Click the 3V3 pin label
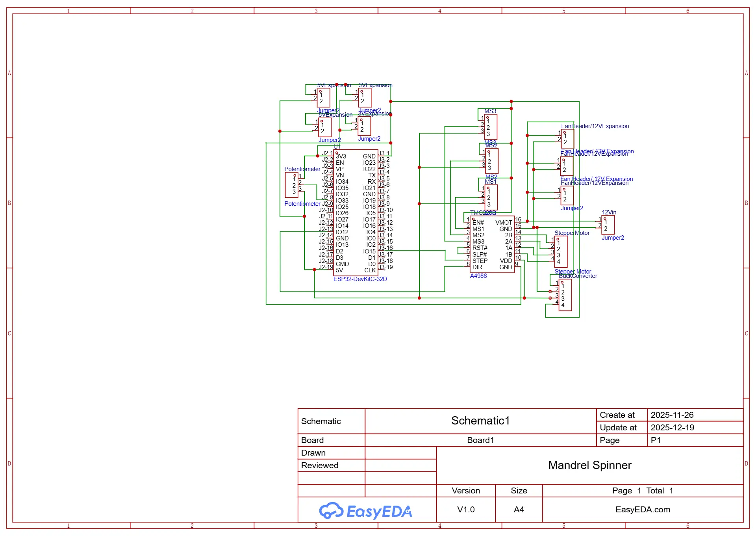Viewport: 756px width, 536px height. (341, 156)
